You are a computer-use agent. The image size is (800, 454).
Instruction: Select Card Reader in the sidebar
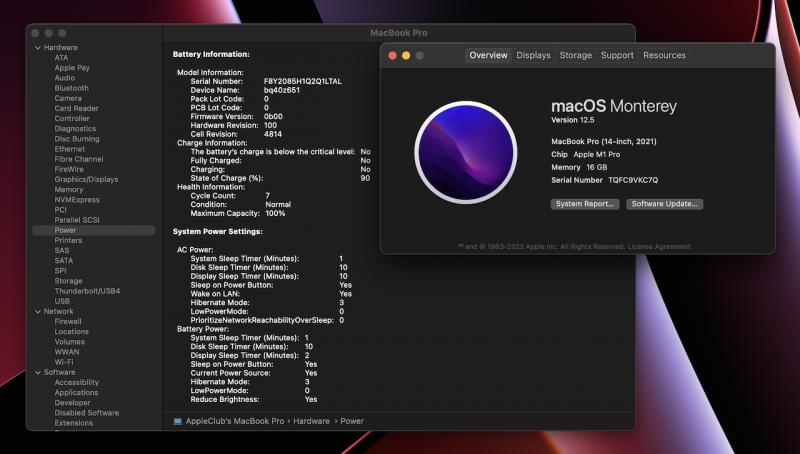point(77,108)
